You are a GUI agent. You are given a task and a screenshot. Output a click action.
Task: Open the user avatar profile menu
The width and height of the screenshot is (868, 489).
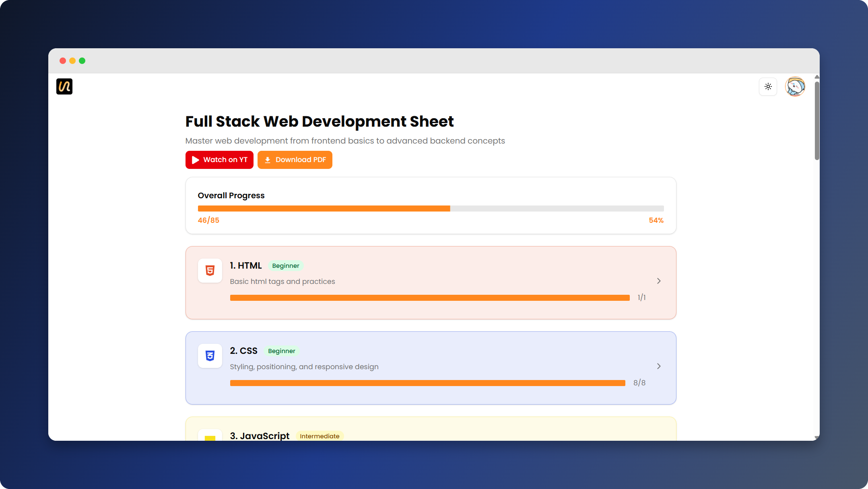pos(795,86)
